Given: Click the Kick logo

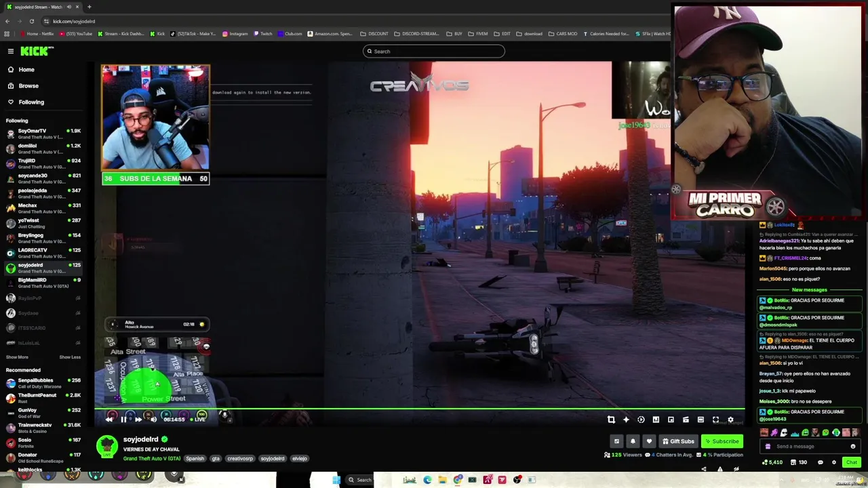Looking at the screenshot, I should pyautogui.click(x=37, y=52).
